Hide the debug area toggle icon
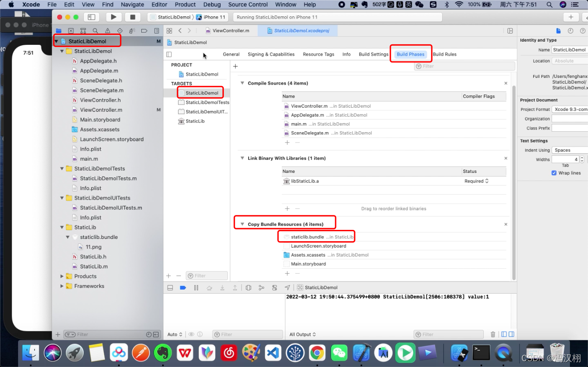This screenshot has height=367, width=588. [x=170, y=287]
